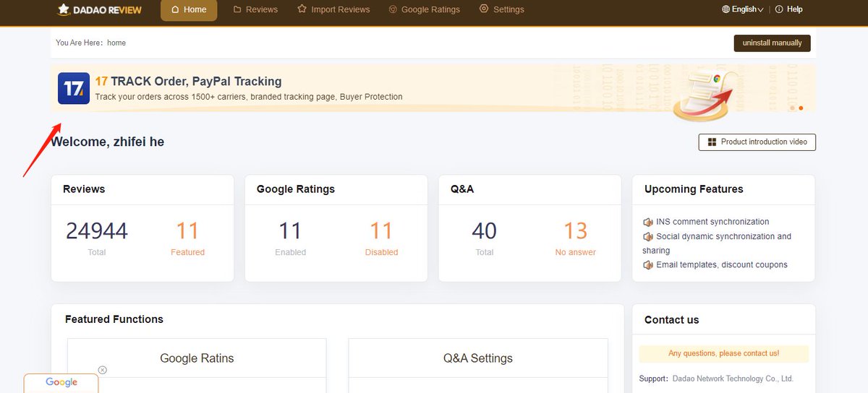This screenshot has height=393, width=868.
Task: Click the 24944 total reviews count
Action: [x=97, y=231]
